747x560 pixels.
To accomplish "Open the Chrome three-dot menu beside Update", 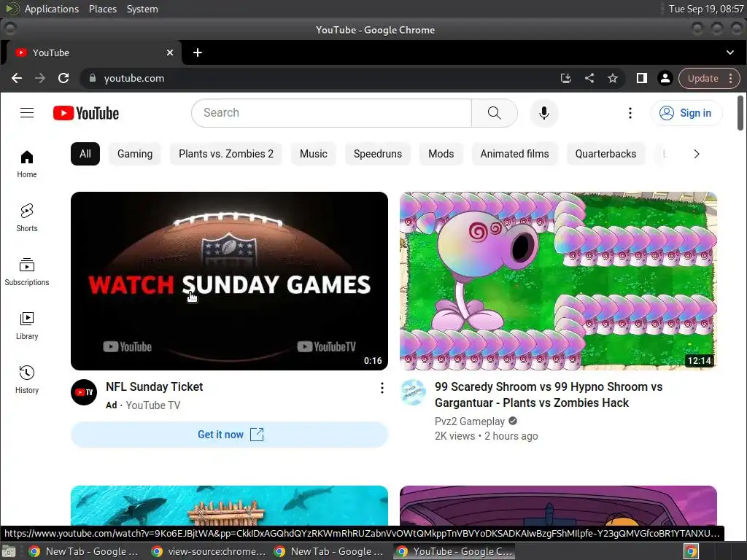I will point(731,78).
